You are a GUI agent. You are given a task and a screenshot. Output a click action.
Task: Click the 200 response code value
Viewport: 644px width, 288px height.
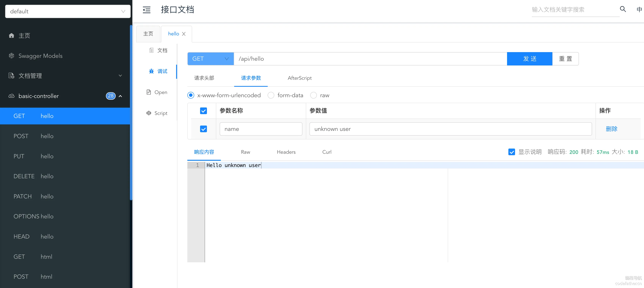pyautogui.click(x=573, y=152)
